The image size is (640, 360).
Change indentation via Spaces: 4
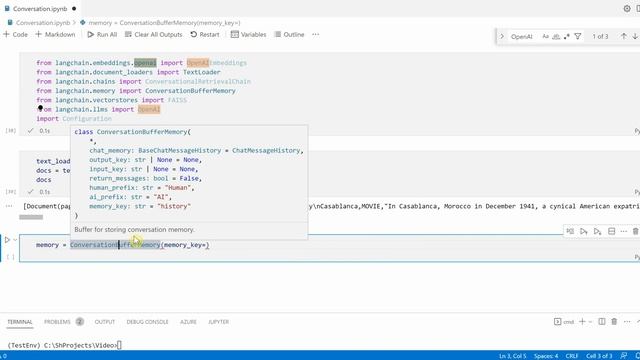[x=546, y=356]
